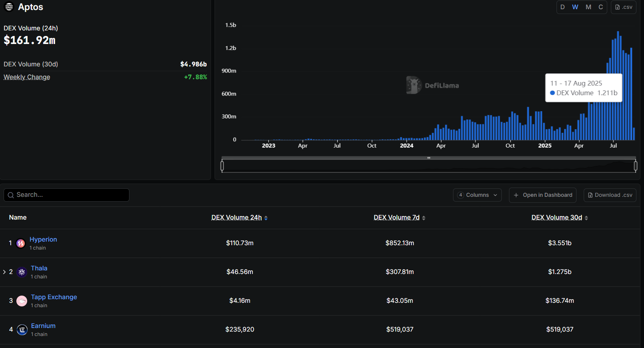Click the Earnium protocol logo
Image resolution: width=644 pixels, height=348 pixels.
pos(22,330)
